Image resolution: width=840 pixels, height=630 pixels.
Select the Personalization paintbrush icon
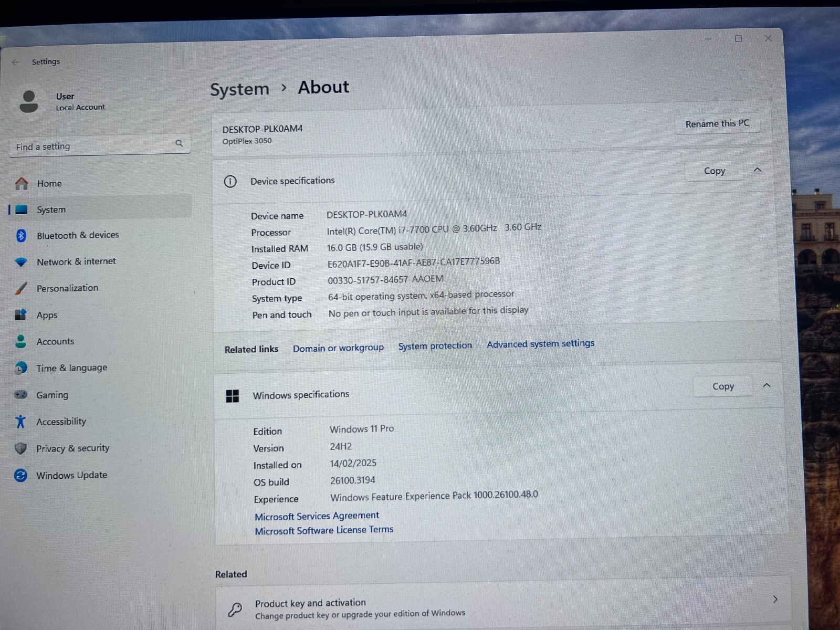click(x=21, y=288)
